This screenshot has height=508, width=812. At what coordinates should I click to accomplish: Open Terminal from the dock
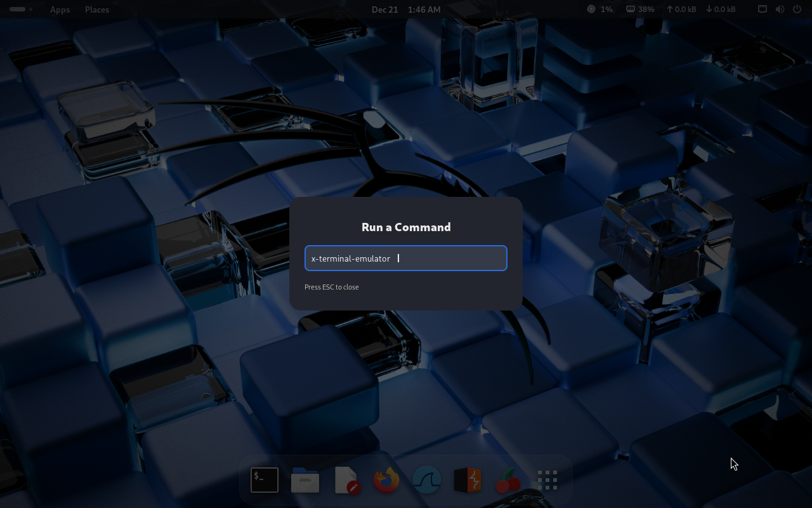(265, 480)
